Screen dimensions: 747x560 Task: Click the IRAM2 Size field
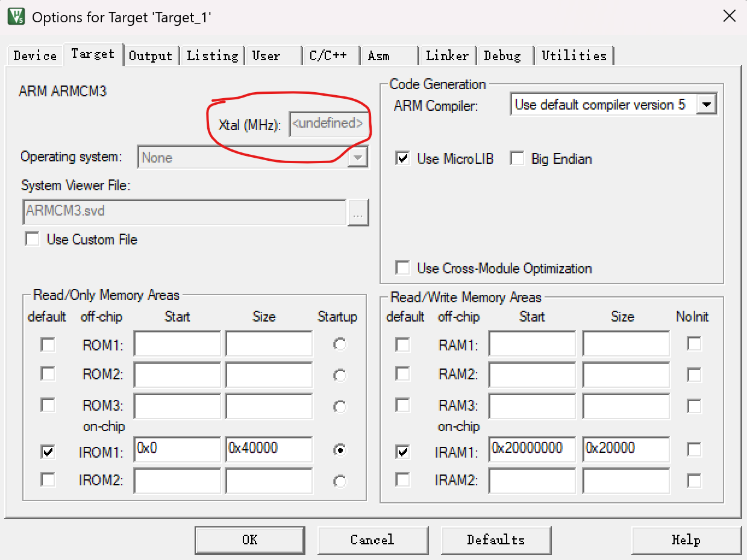coord(626,481)
